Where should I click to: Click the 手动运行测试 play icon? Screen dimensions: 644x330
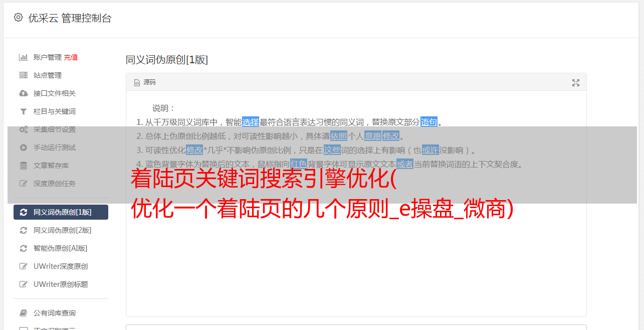tap(23, 147)
